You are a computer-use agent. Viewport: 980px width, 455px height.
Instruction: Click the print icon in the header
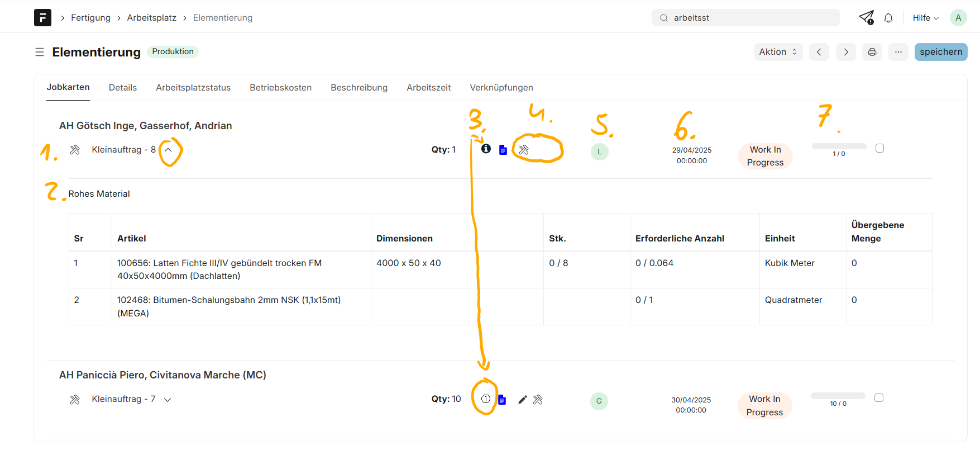tap(872, 52)
